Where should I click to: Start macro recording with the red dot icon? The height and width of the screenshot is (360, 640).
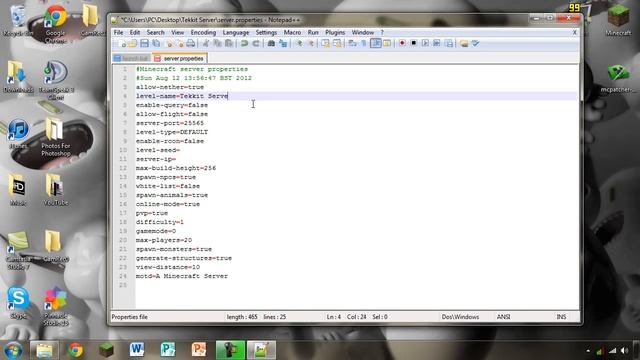[402, 43]
